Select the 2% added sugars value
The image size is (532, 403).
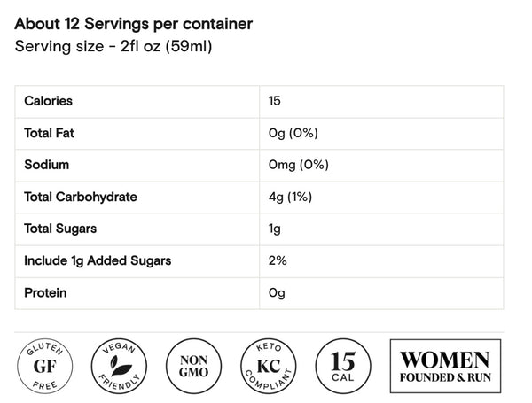(278, 260)
